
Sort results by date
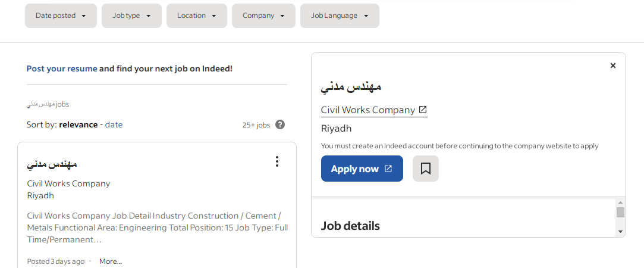click(x=114, y=124)
